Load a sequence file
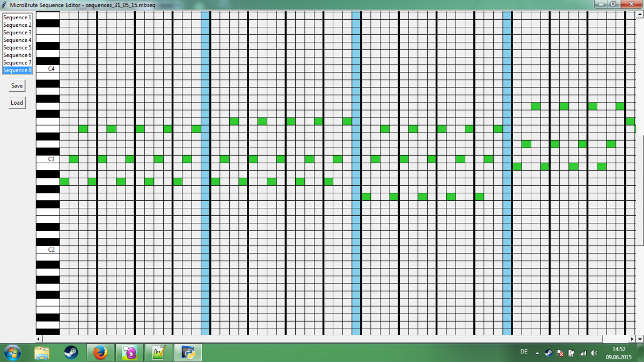644x362 pixels. [x=16, y=103]
